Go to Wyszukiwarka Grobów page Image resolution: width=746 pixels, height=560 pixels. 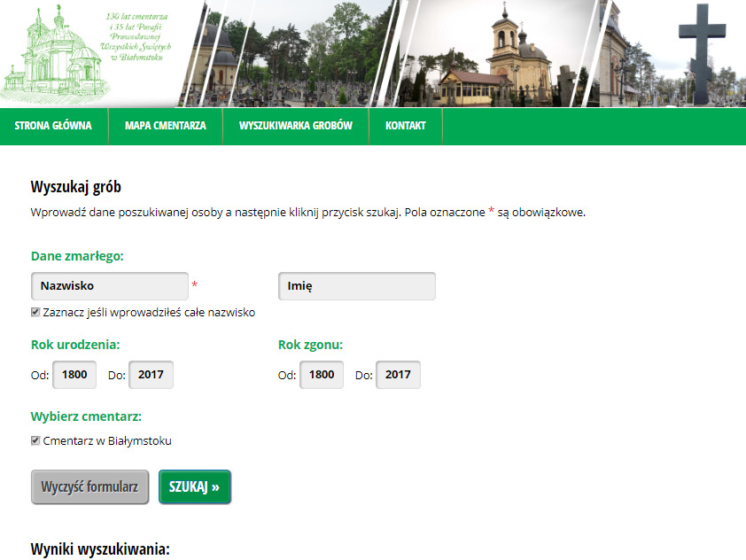295,126
